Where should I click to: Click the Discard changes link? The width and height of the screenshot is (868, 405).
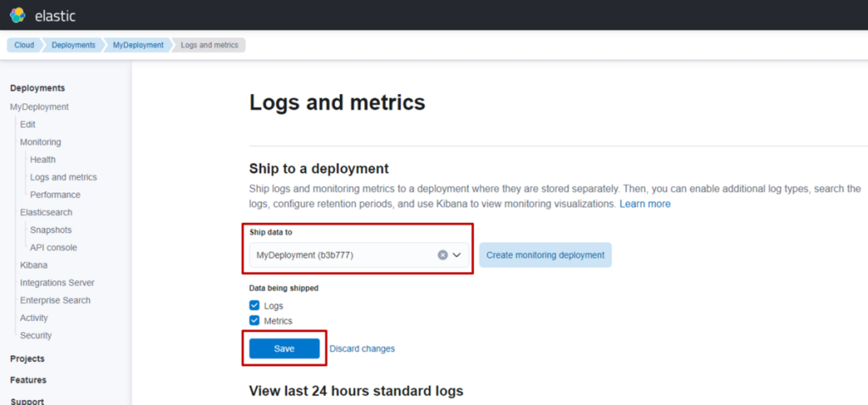point(362,348)
